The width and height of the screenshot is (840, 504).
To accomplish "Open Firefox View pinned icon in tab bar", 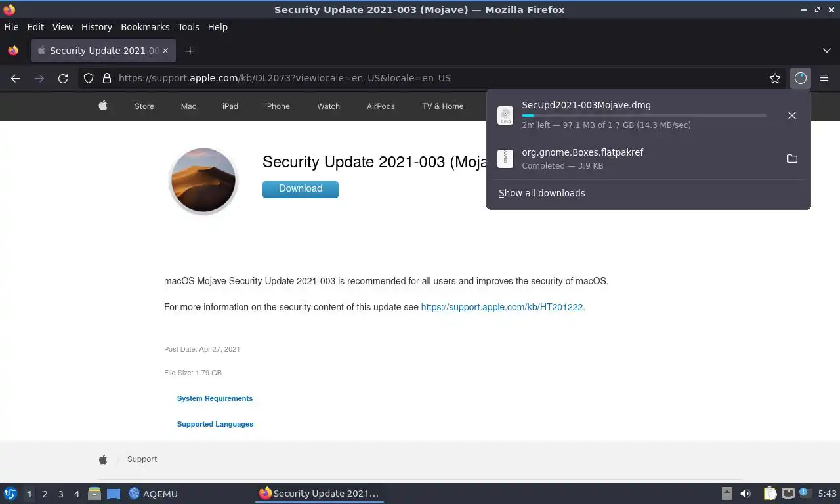I will click(13, 51).
